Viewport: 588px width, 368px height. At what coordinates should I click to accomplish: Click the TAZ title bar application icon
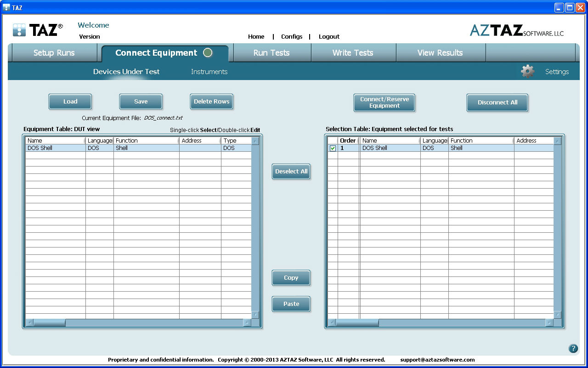pyautogui.click(x=6, y=7)
